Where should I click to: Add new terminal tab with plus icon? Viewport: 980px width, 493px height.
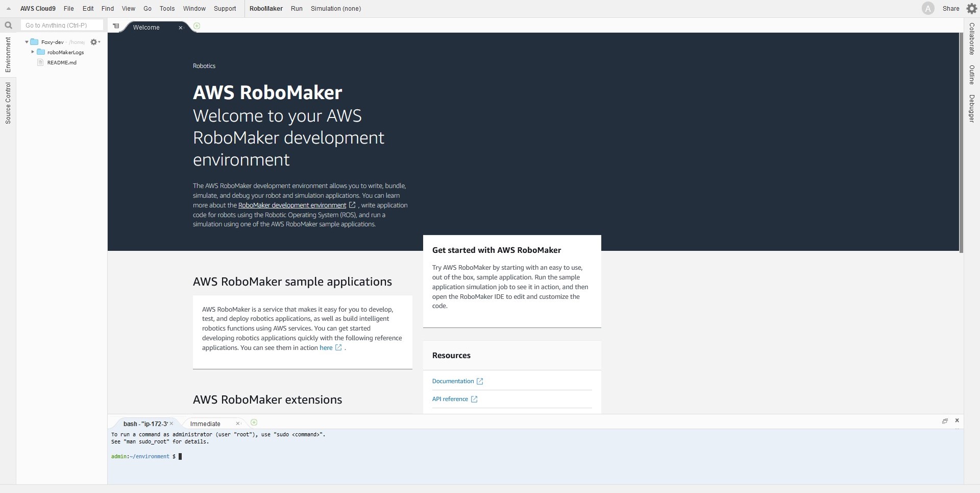[x=254, y=422]
